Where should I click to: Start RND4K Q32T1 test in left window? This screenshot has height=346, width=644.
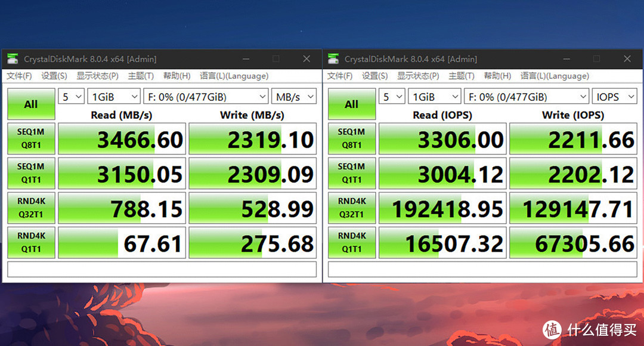(31, 208)
